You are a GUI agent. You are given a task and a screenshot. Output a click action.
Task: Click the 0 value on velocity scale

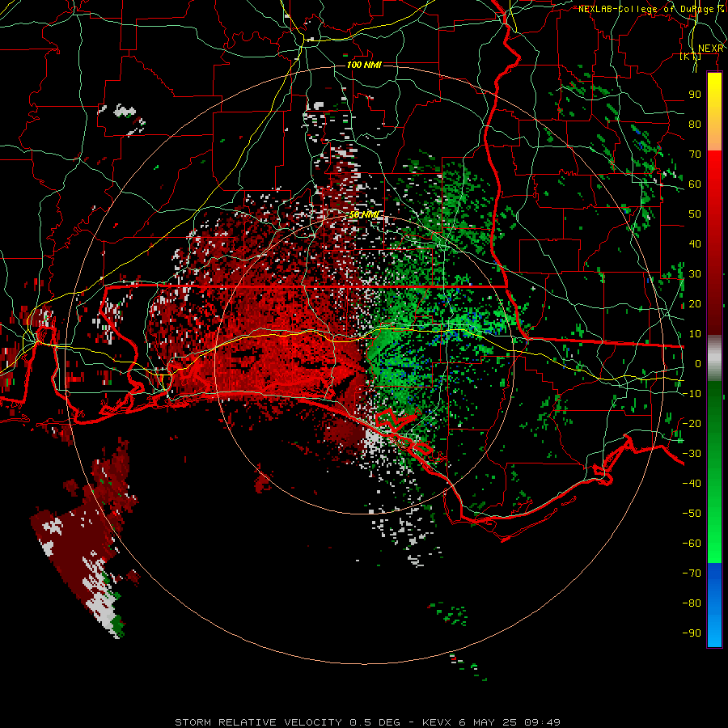point(698,364)
